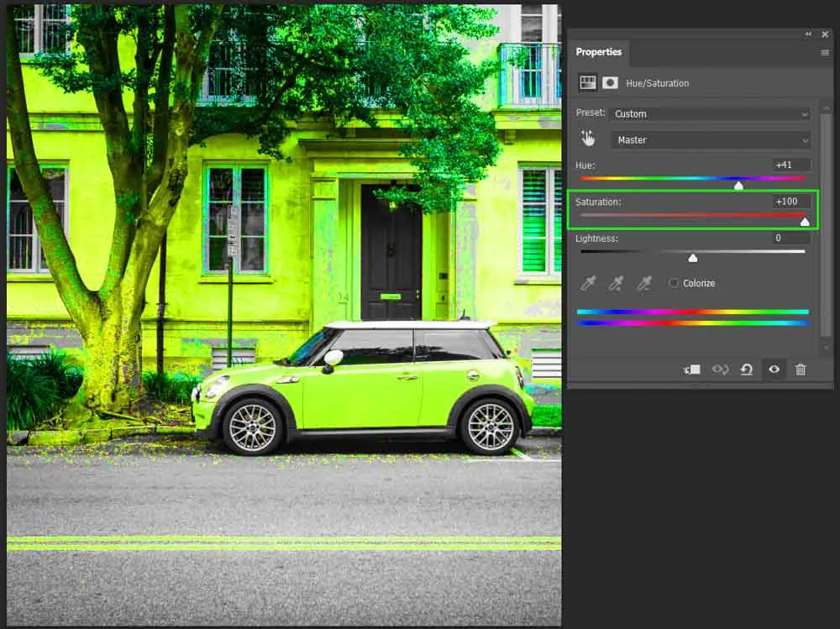Click the clip to layer icon
The width and height of the screenshot is (840, 629).
tap(692, 370)
